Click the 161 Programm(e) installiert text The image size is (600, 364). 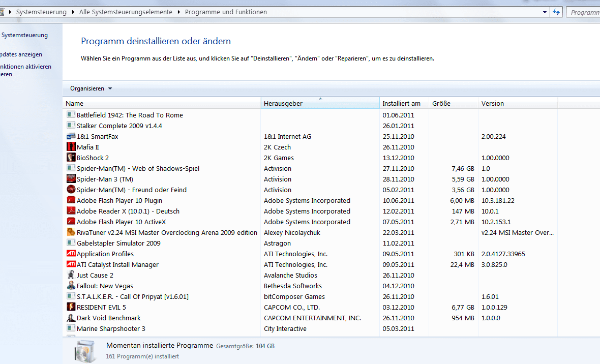pos(142,356)
